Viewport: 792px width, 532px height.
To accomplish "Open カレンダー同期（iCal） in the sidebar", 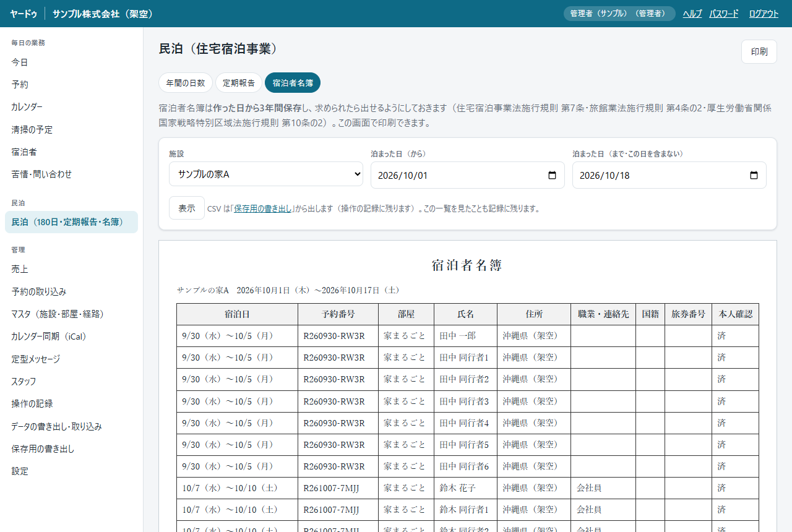I will click(71, 337).
